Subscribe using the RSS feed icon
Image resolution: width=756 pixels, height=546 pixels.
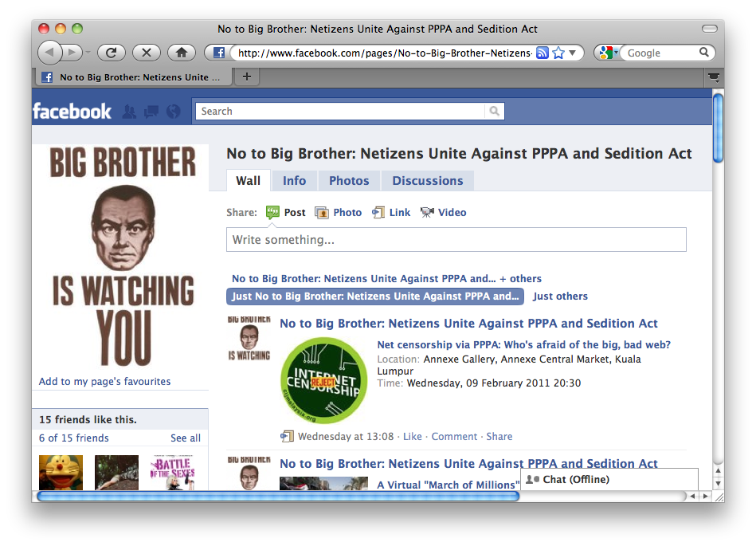click(x=543, y=53)
